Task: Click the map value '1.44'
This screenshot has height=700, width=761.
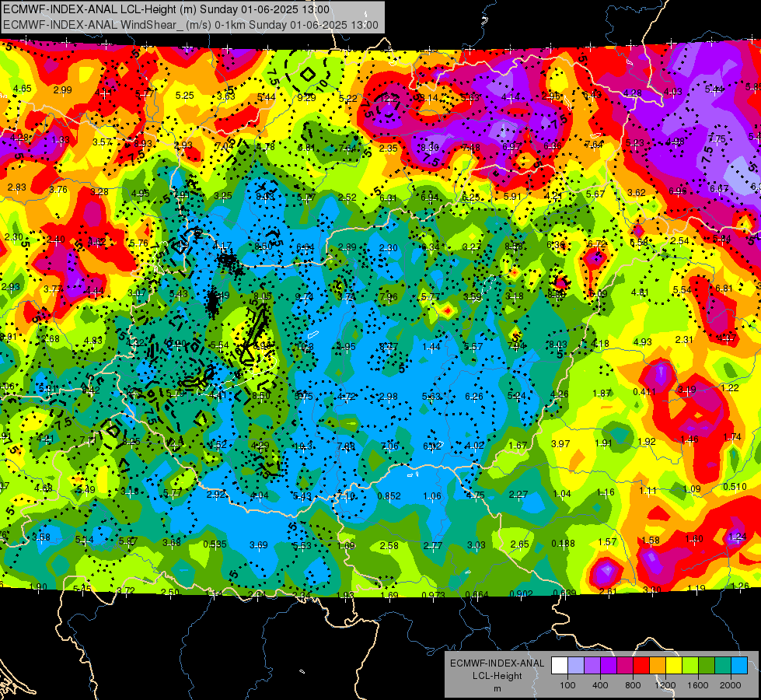Action: (x=431, y=346)
